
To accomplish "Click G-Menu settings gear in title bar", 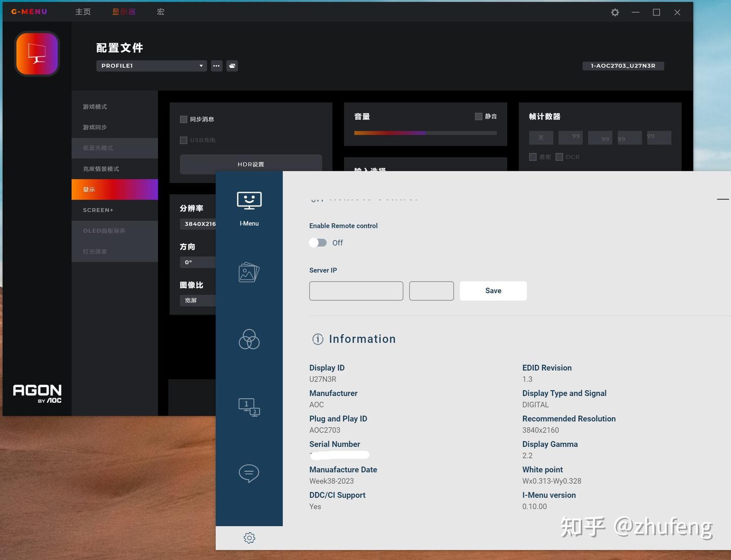I will click(x=615, y=12).
